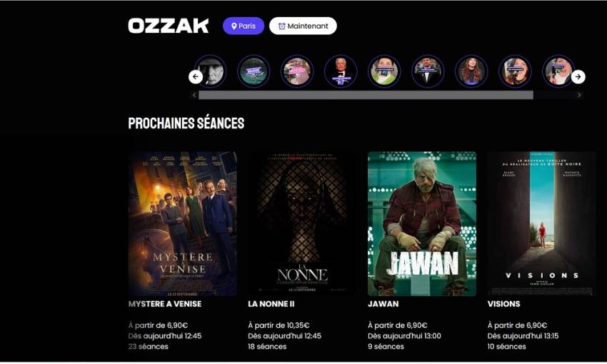This screenshot has width=607, height=364.
Task: Click the scrollbar's right arrow
Action: [579, 95]
